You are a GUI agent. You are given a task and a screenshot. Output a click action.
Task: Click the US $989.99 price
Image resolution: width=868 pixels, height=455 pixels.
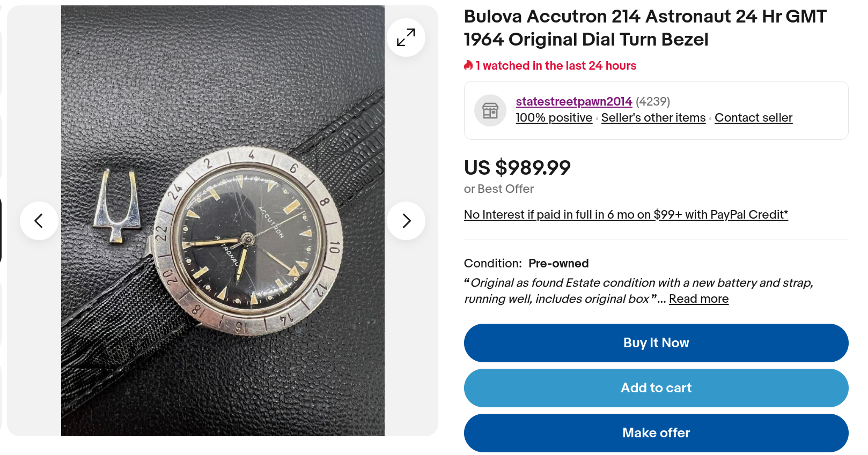pyautogui.click(x=517, y=168)
